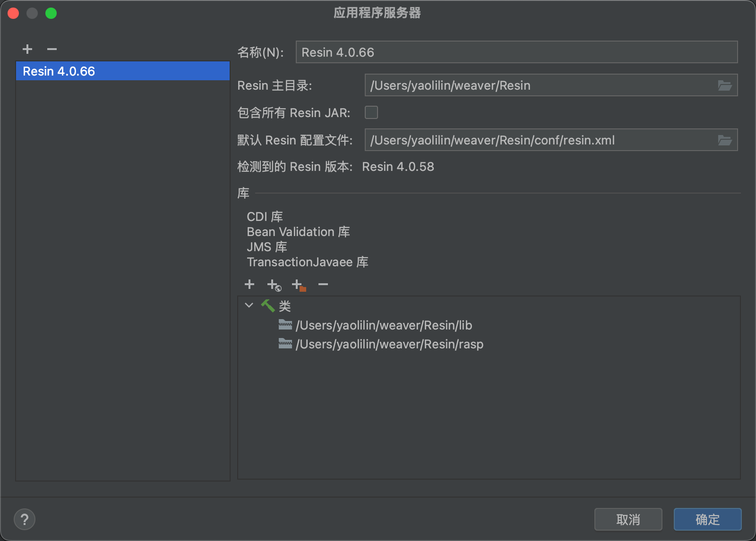The width and height of the screenshot is (756, 541).
Task: Confirm with the 确定 button
Action: (x=707, y=519)
